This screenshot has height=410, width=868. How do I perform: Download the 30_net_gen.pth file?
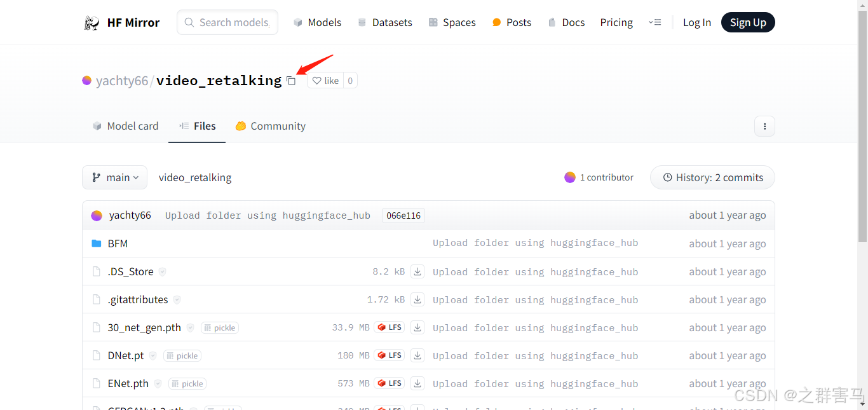(x=417, y=327)
